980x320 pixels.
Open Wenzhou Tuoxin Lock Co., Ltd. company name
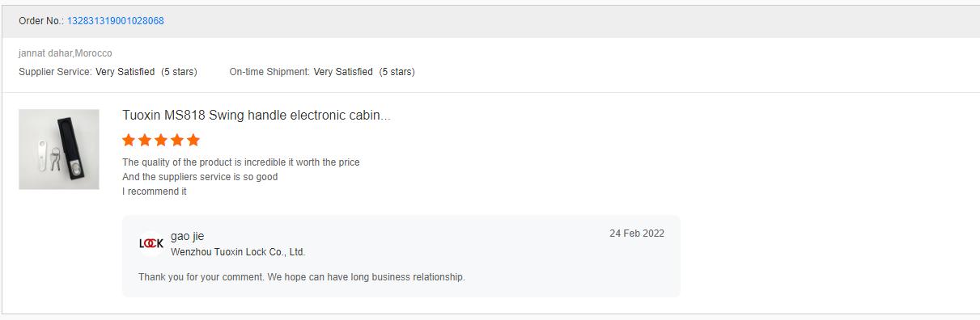(x=238, y=252)
